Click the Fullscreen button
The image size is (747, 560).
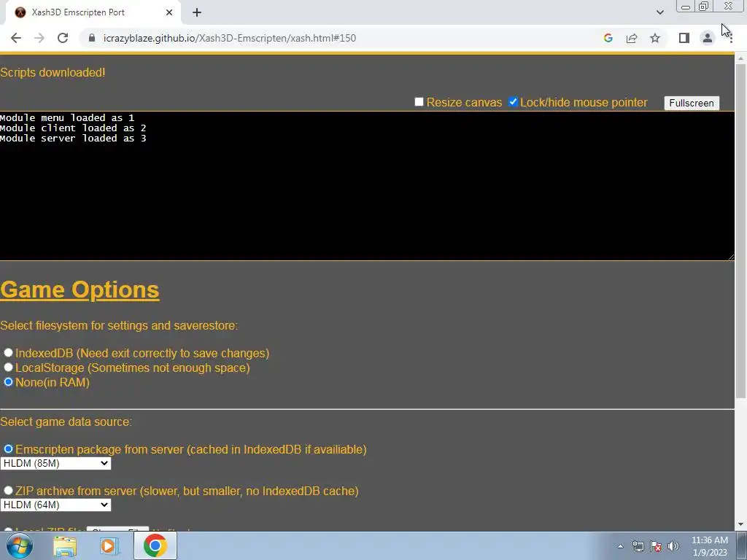coord(692,103)
